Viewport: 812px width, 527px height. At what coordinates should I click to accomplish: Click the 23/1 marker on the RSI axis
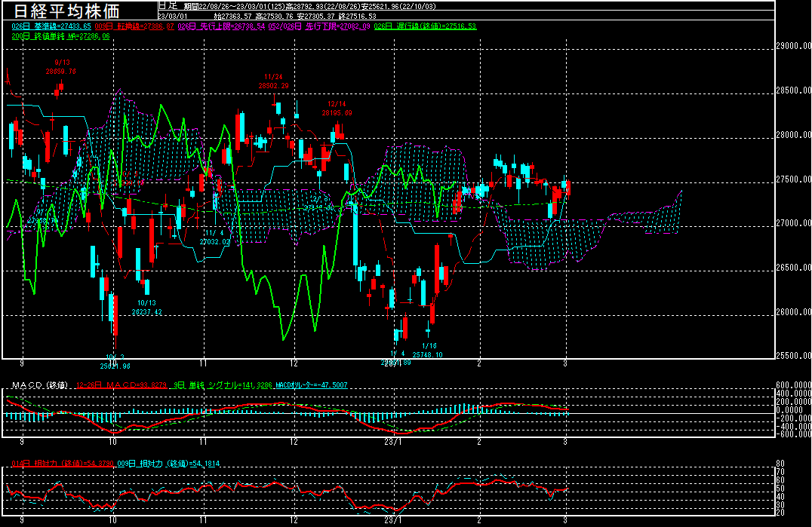[393, 520]
